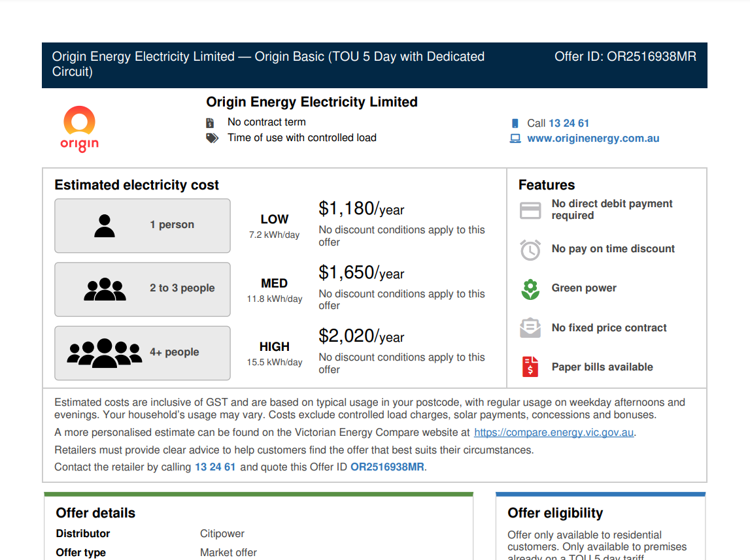Click the 15.5 kWh/day value
Image resolution: width=750 pixels, height=560 pixels.
click(274, 363)
